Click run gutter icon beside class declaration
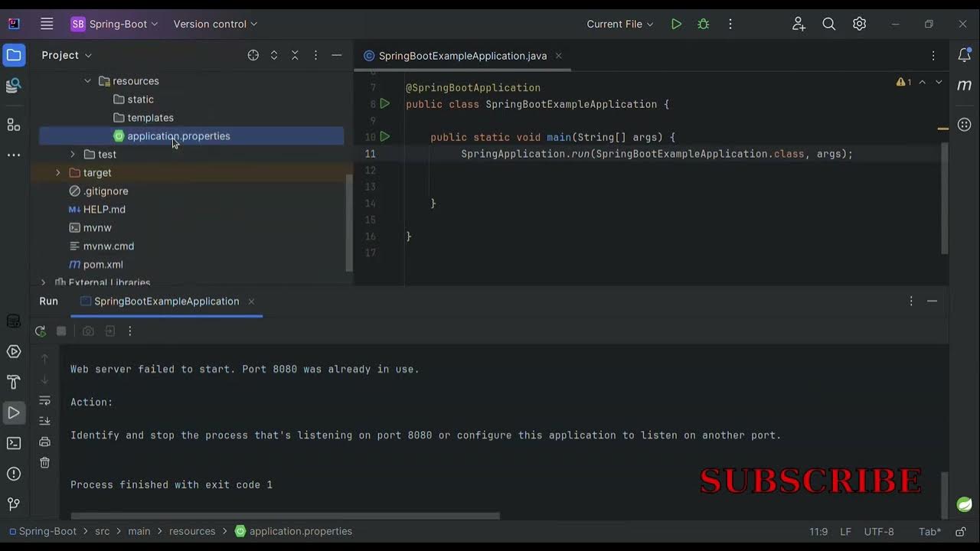 385,103
